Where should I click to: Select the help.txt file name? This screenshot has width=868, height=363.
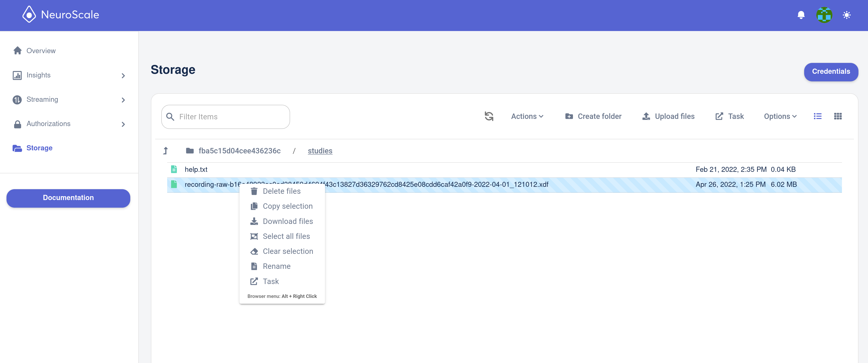[196, 169]
